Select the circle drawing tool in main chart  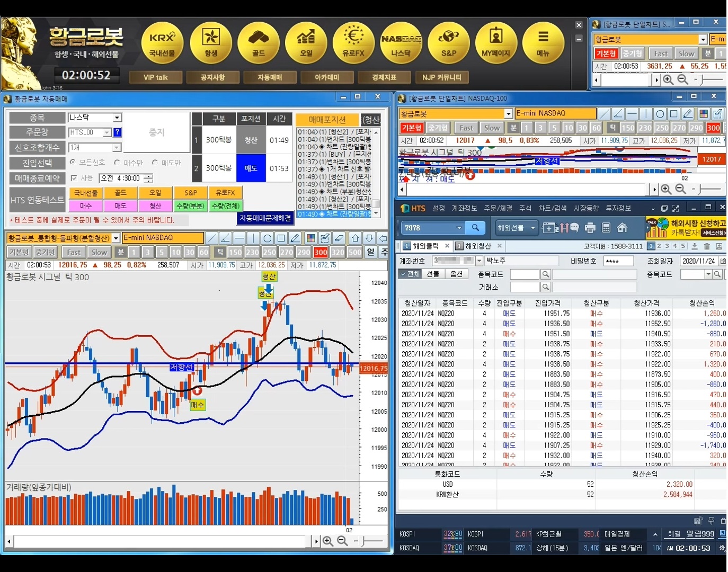tap(267, 238)
